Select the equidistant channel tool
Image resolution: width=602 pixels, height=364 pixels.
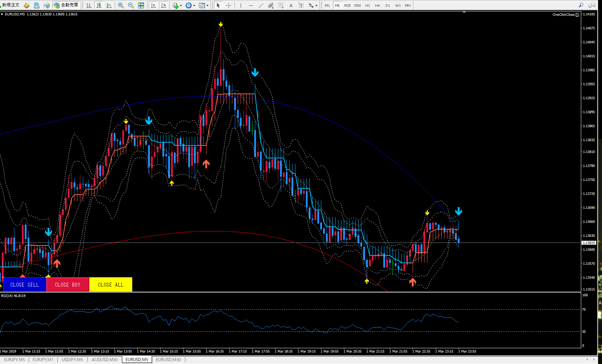pos(271,5)
